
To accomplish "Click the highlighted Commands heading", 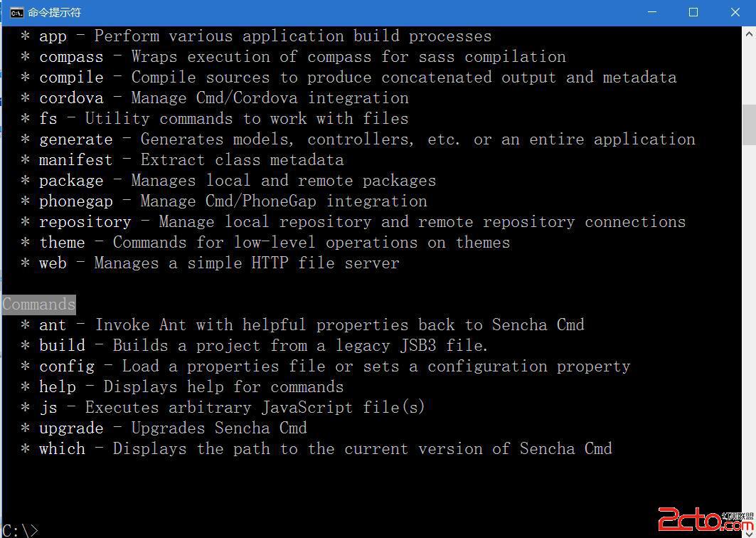I will pyautogui.click(x=38, y=305).
